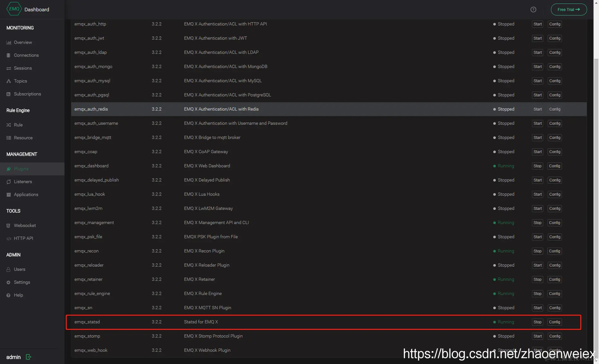Click the Users person icon
599x364 pixels.
pos(9,270)
